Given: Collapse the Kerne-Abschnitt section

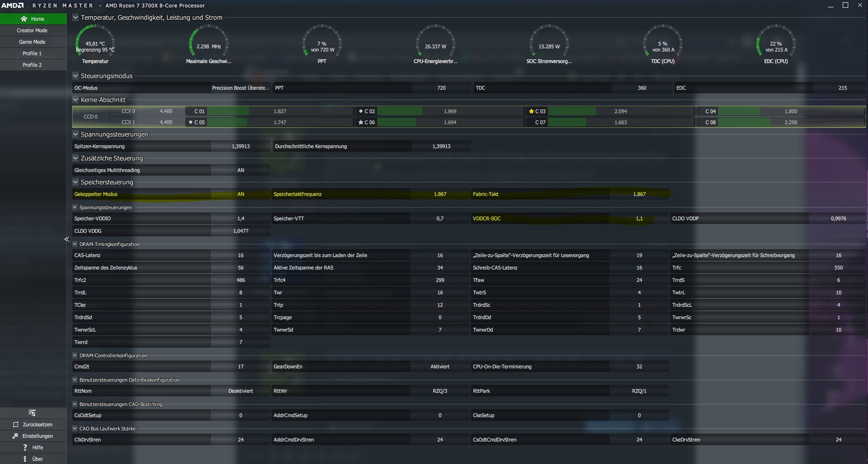Looking at the screenshot, I should [x=75, y=100].
